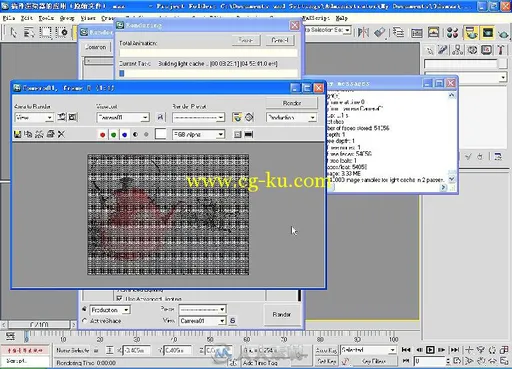Open Area to Render dropdown
Viewport: 512px width, 369px height.
(x=34, y=118)
